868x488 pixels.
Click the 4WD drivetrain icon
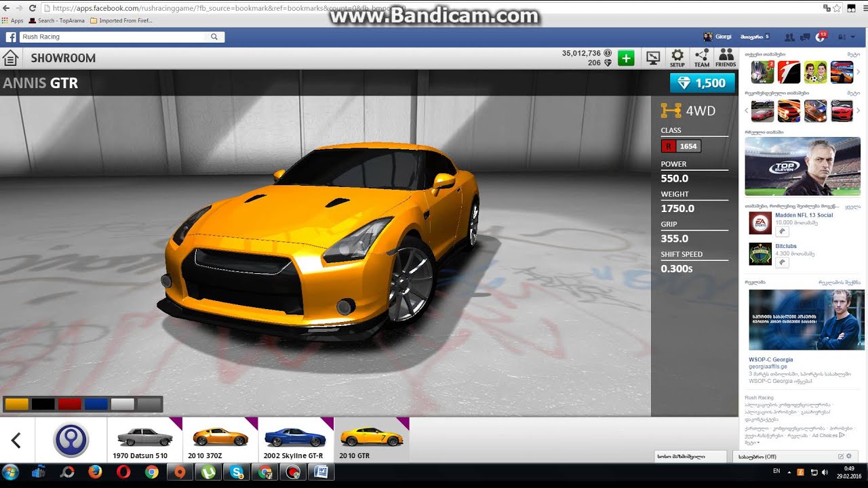pos(671,110)
